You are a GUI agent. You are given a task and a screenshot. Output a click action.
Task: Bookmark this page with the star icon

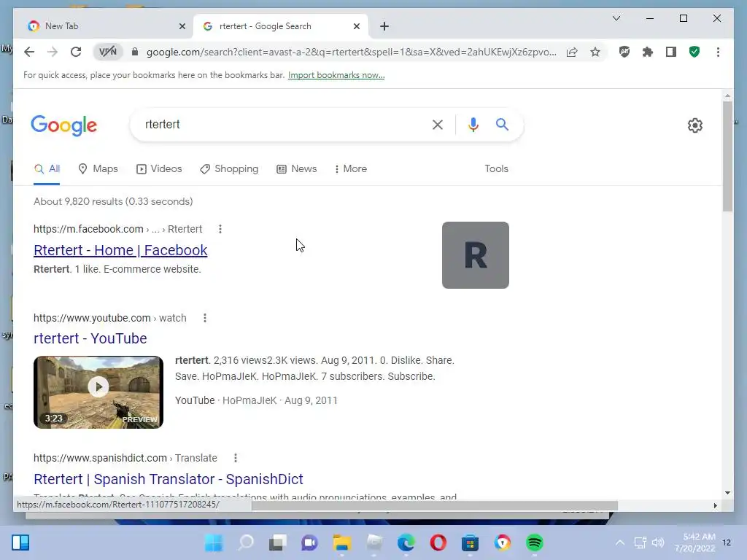[595, 52]
